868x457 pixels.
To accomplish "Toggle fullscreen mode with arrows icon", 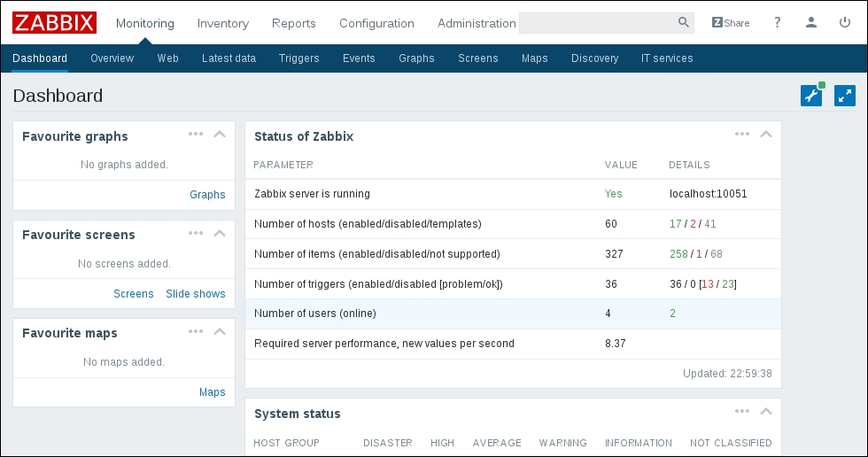I will [844, 96].
